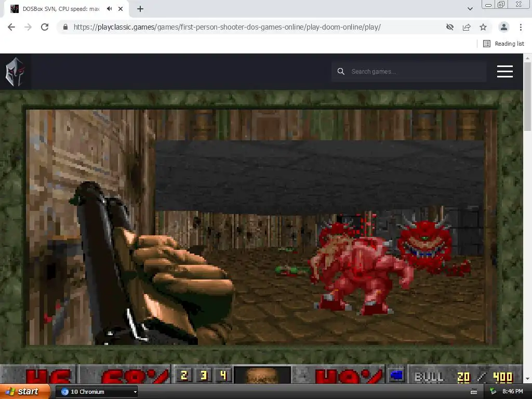Viewport: 532px width, 399px height.
Task: Reload the Doom game page
Action: pos(45,27)
